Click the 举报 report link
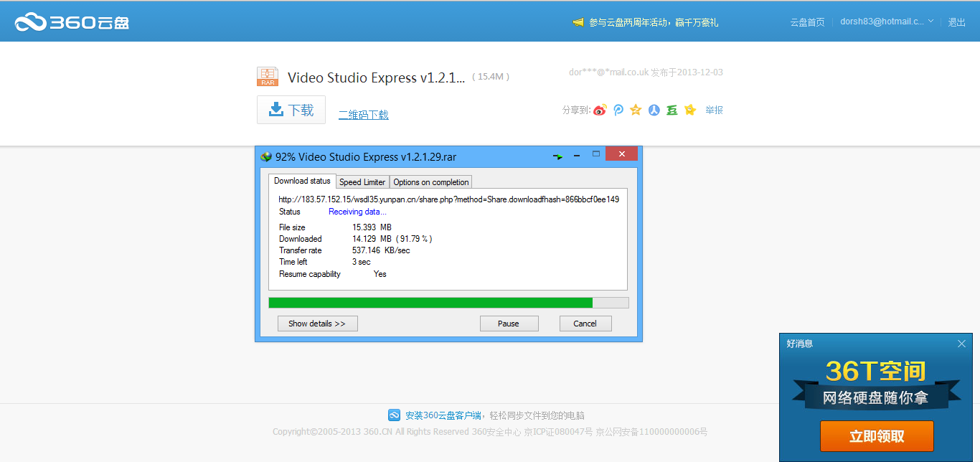The width and height of the screenshot is (980, 462). (x=714, y=110)
